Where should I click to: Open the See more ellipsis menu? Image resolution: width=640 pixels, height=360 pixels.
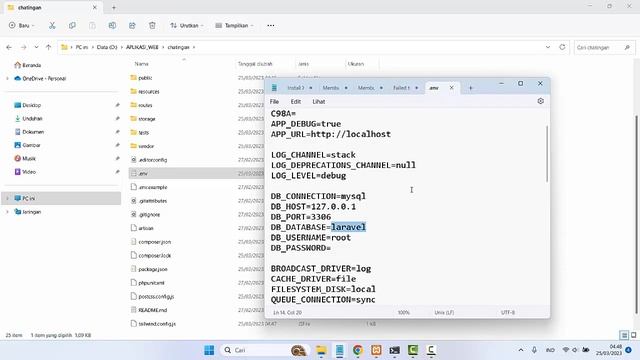[271, 25]
